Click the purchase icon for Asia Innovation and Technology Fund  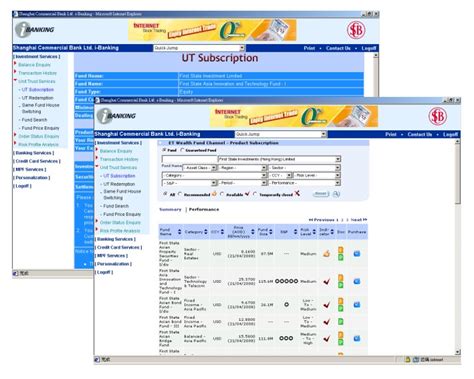[x=357, y=281]
